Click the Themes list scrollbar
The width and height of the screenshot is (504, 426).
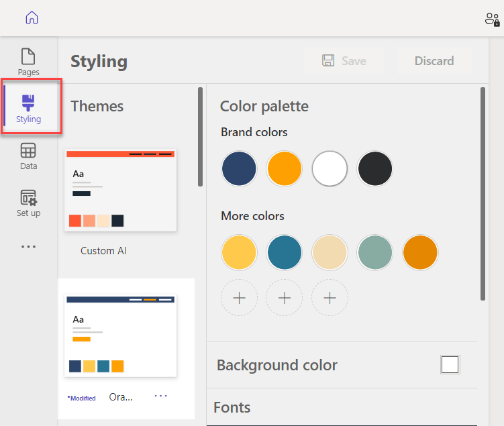coord(200,137)
